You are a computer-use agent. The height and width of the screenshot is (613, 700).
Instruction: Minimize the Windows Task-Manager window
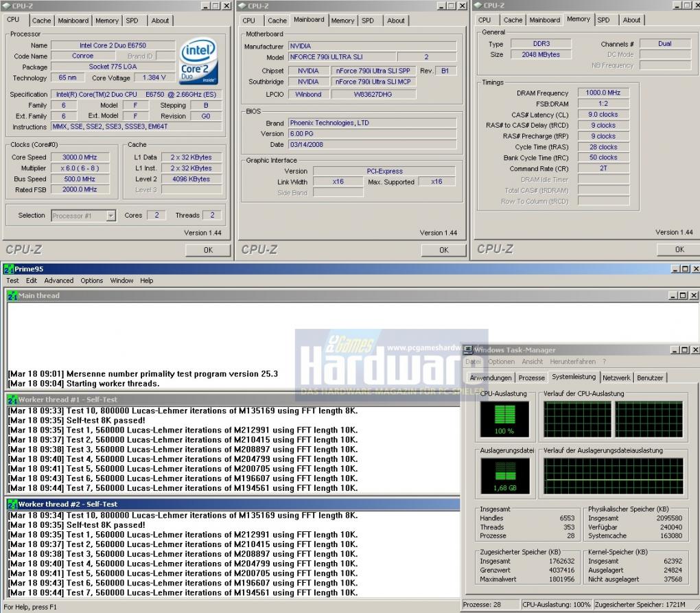point(675,350)
